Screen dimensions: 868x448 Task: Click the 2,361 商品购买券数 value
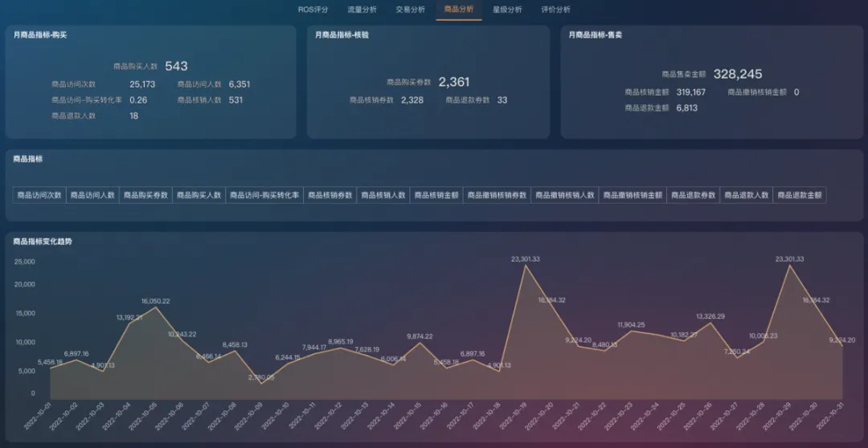point(454,82)
